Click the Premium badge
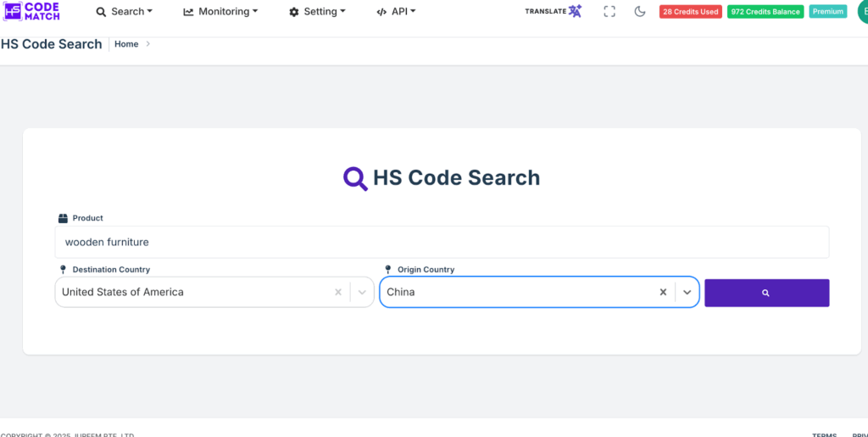The image size is (868, 437). click(827, 12)
